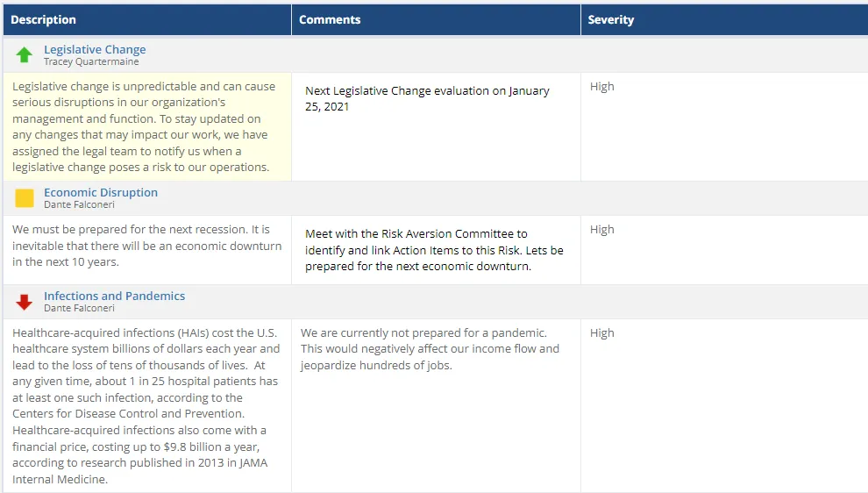Image resolution: width=868 pixels, height=493 pixels.
Task: Select the Economic Disruption recession description text
Action: point(146,246)
